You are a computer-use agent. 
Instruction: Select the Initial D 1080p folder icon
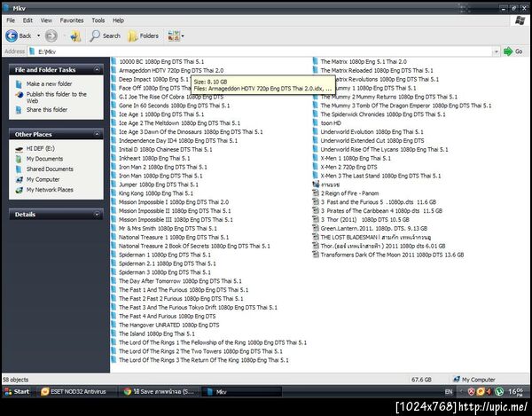tap(113, 149)
